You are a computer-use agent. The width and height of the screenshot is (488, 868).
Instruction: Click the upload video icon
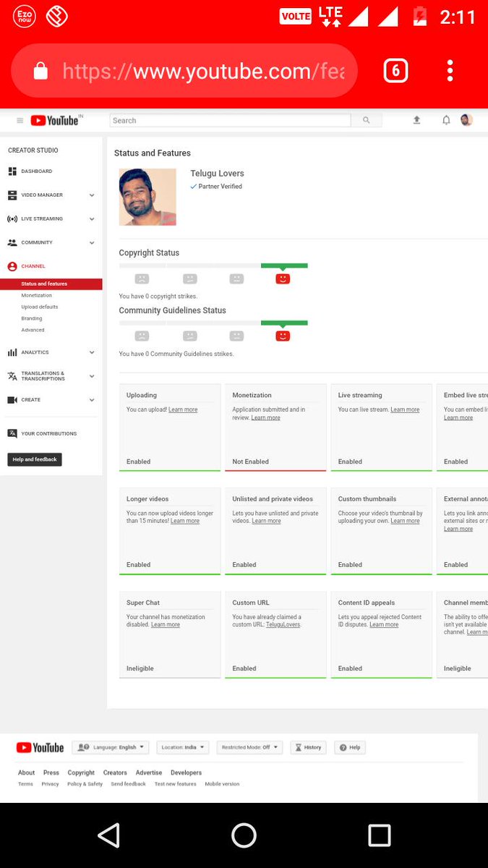[417, 120]
